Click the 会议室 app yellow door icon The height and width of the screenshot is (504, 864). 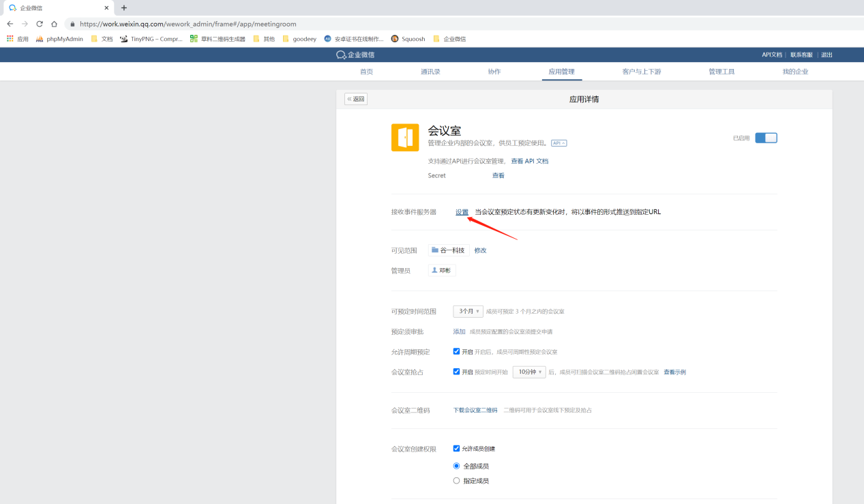point(405,137)
